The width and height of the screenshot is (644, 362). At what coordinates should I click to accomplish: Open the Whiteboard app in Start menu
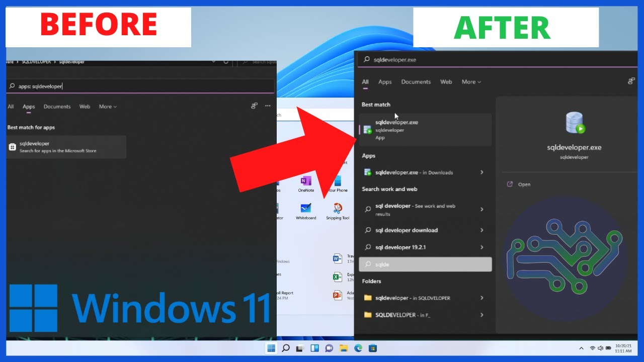coord(306,211)
